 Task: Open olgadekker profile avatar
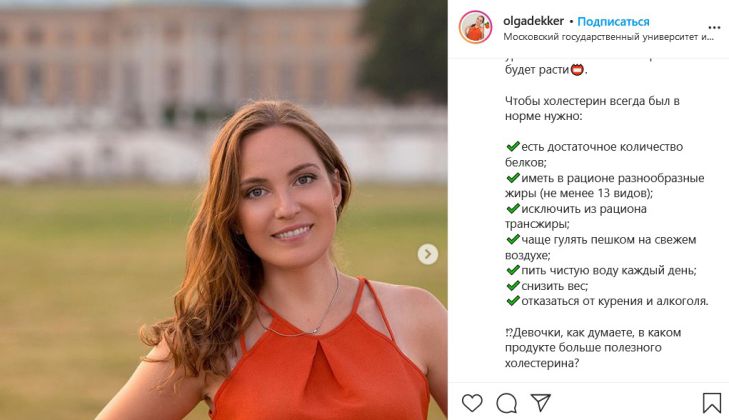tap(475, 28)
